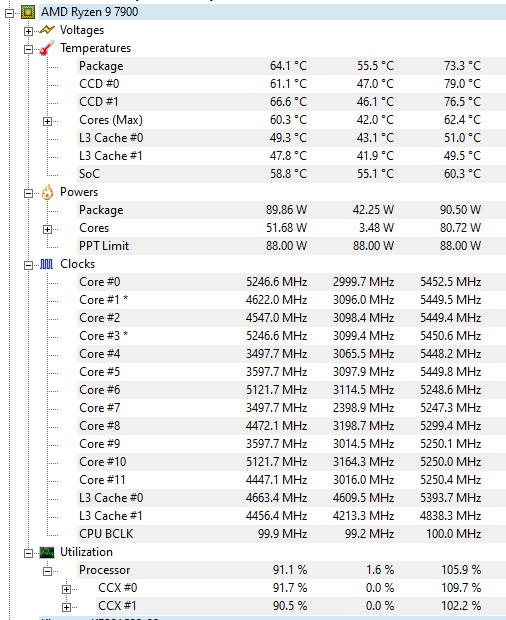Select the Core #9 clock row
Screen dimensions: 506x620
coord(291,444)
